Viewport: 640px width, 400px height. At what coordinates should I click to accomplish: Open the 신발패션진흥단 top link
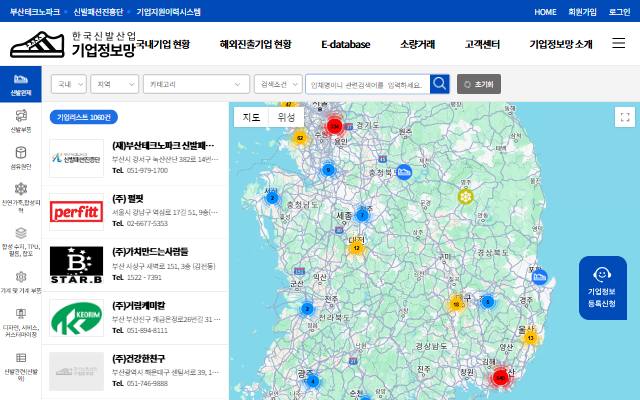click(98, 12)
